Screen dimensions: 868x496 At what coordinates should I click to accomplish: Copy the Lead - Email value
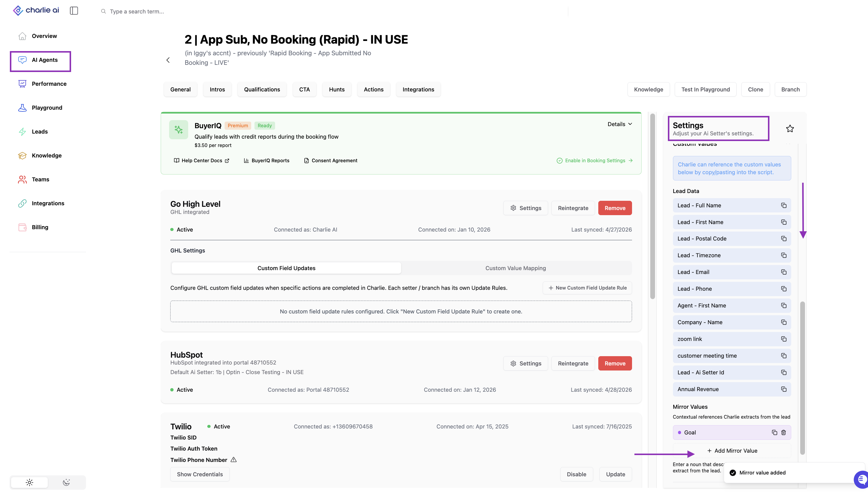pyautogui.click(x=783, y=272)
